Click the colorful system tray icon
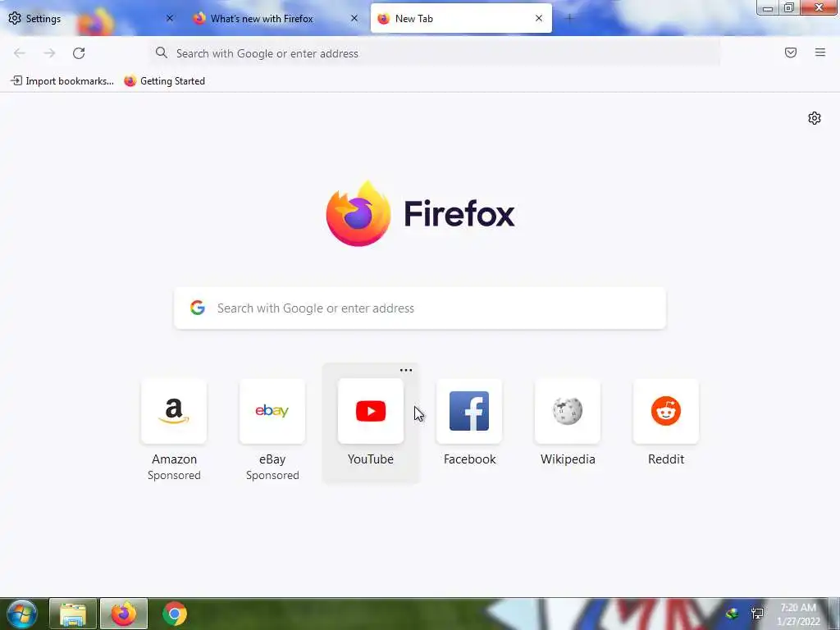This screenshot has height=630, width=840. point(732,614)
